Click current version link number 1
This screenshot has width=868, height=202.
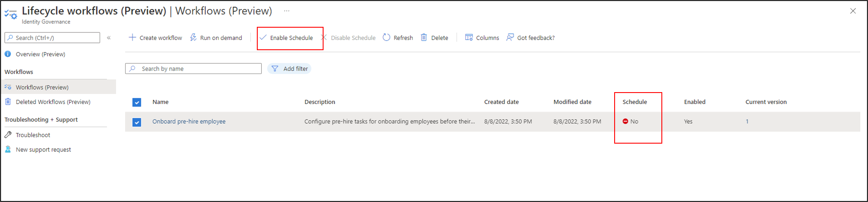747,122
